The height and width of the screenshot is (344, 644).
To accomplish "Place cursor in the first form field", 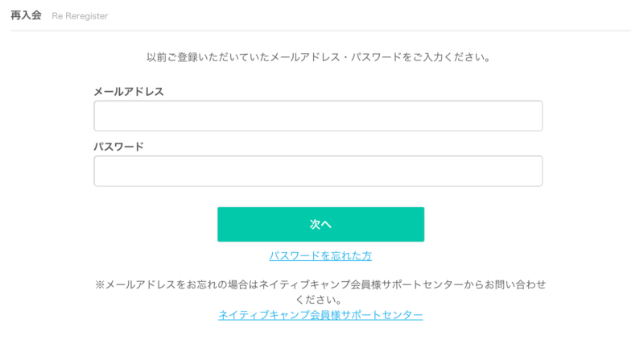I will click(318, 116).
